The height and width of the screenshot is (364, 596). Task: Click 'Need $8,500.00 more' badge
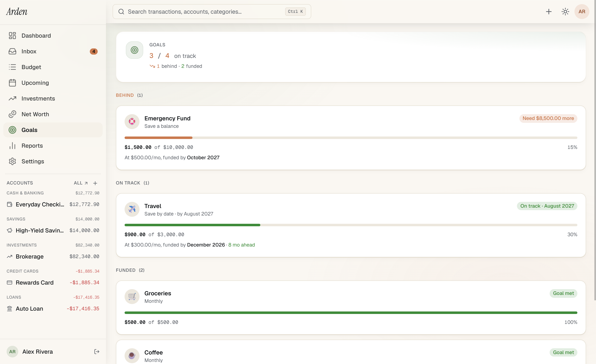point(548,119)
